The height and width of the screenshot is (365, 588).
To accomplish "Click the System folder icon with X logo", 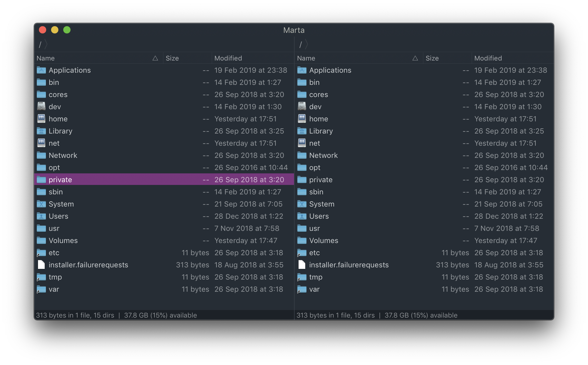I will pyautogui.click(x=42, y=204).
